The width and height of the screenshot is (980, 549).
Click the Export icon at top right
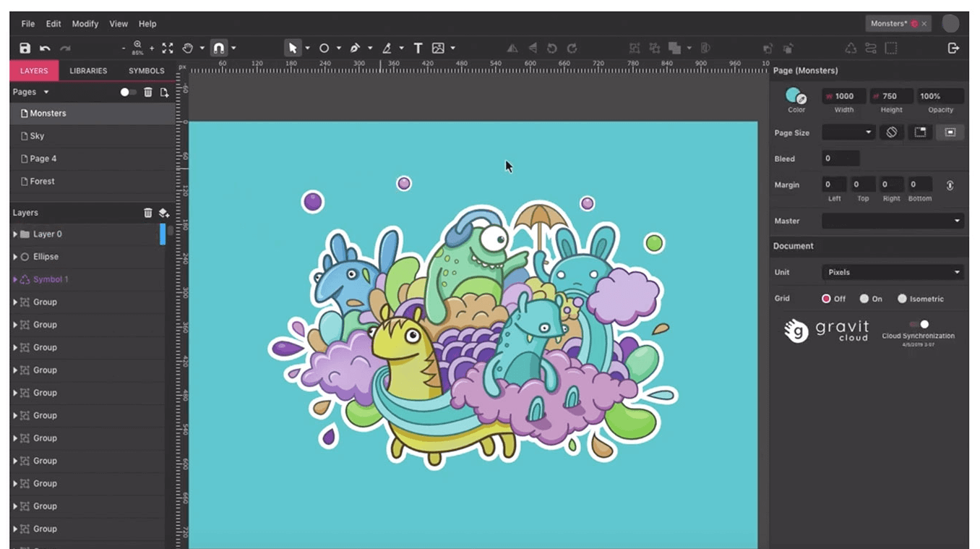(953, 48)
